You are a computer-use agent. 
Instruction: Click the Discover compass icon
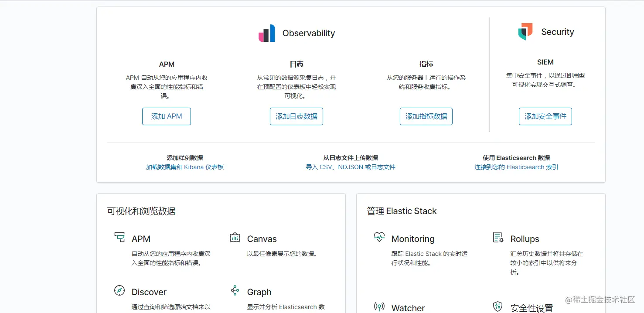[x=119, y=290]
